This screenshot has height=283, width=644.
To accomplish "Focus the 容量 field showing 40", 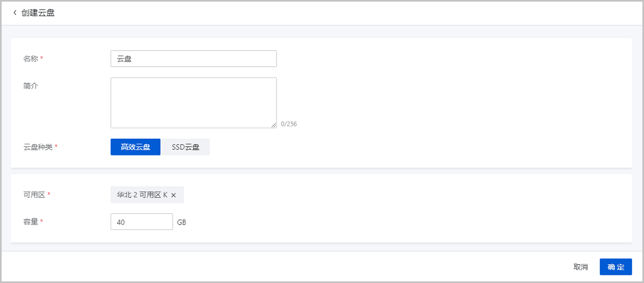I will pos(142,222).
